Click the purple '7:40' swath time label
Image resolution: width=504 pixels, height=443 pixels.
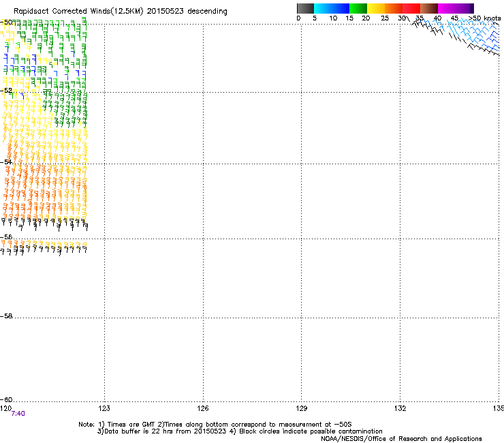(x=18, y=414)
